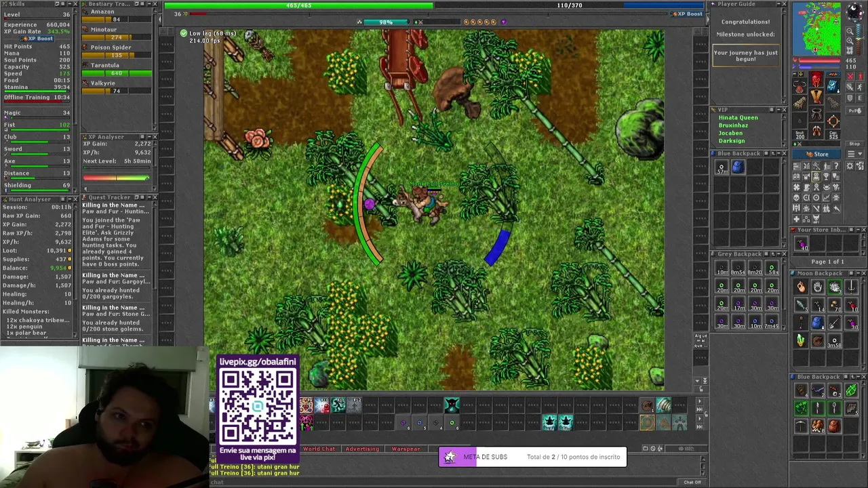Open the trophy icon in the widget grid
Image resolution: width=868 pixels, height=488 pixels.
click(826, 176)
